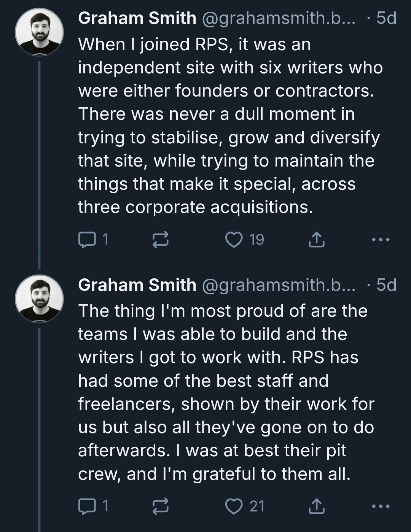Viewport: 411px width, 532px height.
Task: Open Graham Smith's name on first post
Action: coord(137,18)
